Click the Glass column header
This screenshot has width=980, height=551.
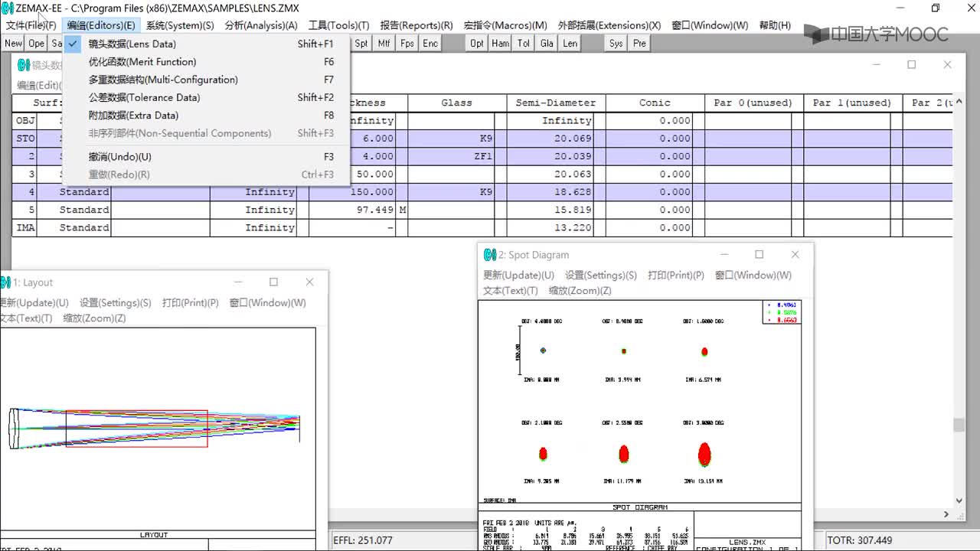[x=456, y=103]
